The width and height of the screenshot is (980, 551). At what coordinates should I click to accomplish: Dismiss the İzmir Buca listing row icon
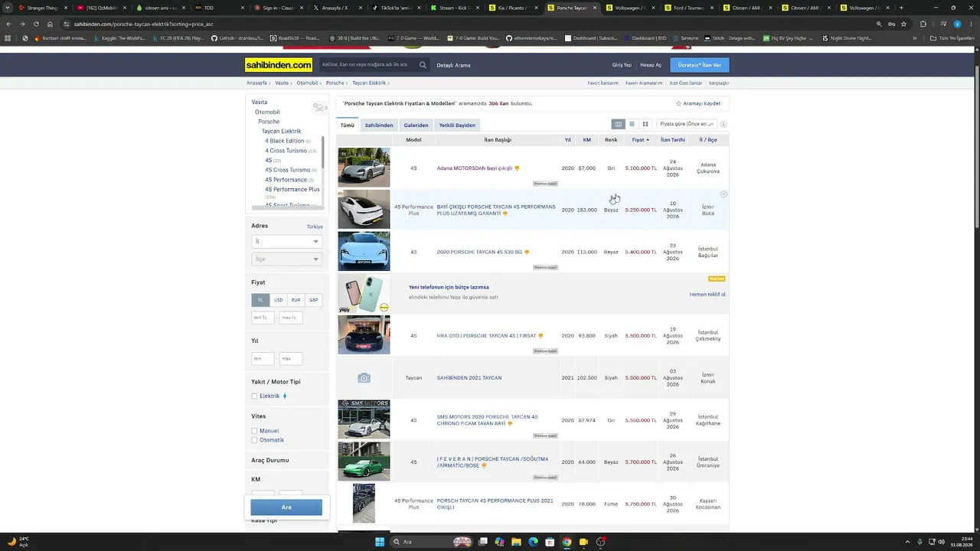(724, 194)
